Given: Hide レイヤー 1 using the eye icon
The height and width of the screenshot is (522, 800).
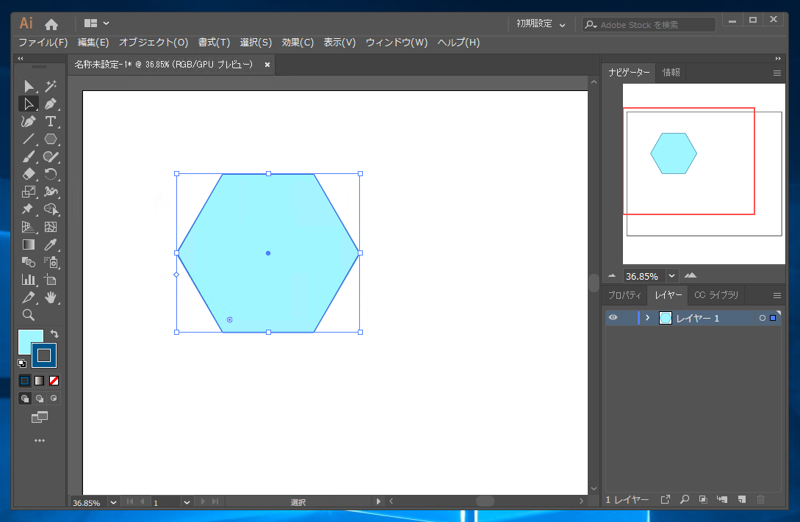Looking at the screenshot, I should (x=613, y=318).
